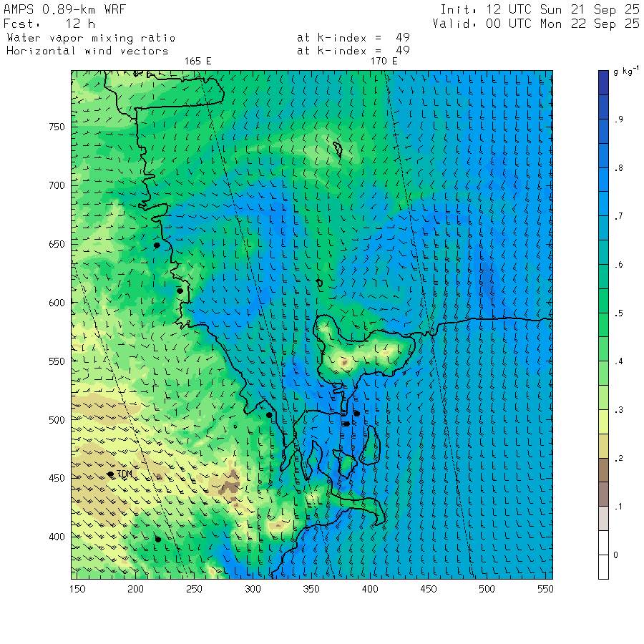Click the .5 colorbar value label
The height and width of the screenshot is (644, 644).
[615, 313]
